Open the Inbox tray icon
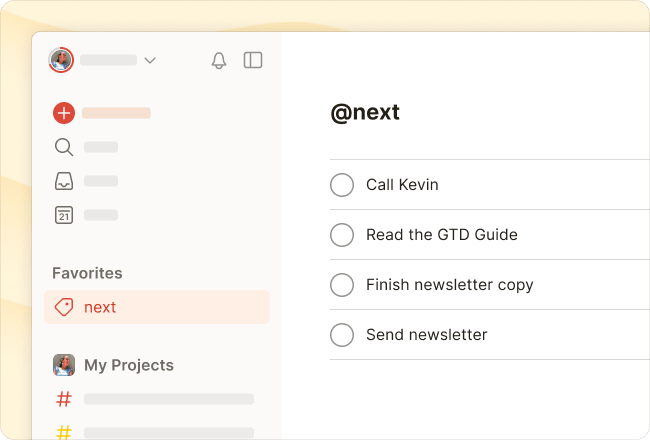The image size is (650, 440). pos(64,181)
